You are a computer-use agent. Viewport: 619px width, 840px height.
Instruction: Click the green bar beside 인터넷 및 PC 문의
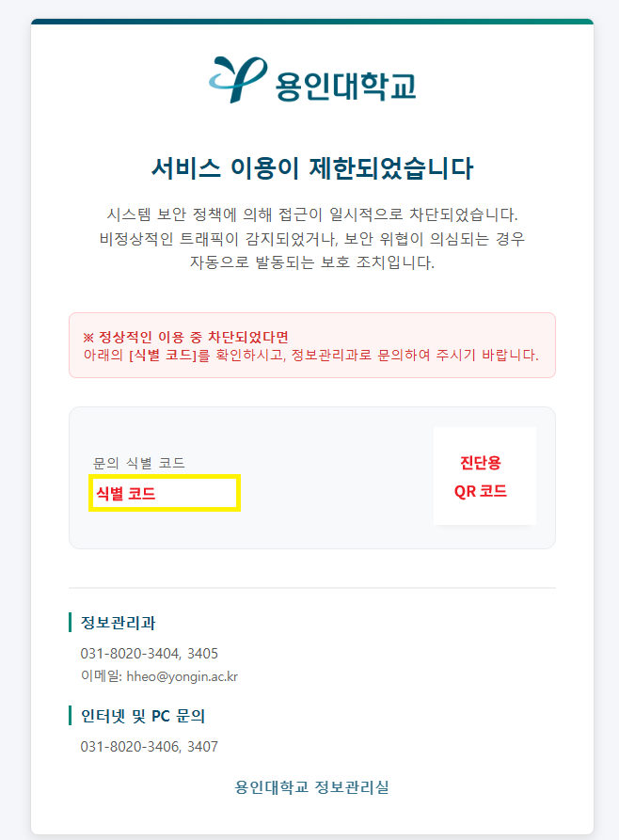[71, 716]
